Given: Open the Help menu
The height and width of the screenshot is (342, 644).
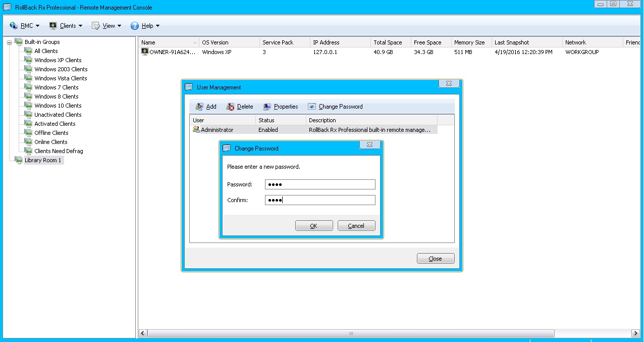Looking at the screenshot, I should [145, 26].
